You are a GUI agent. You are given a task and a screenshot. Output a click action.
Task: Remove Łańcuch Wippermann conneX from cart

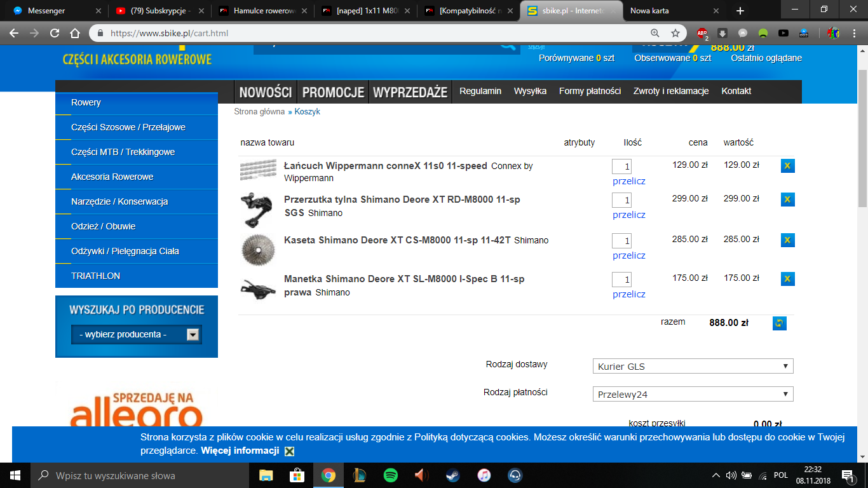(x=788, y=166)
